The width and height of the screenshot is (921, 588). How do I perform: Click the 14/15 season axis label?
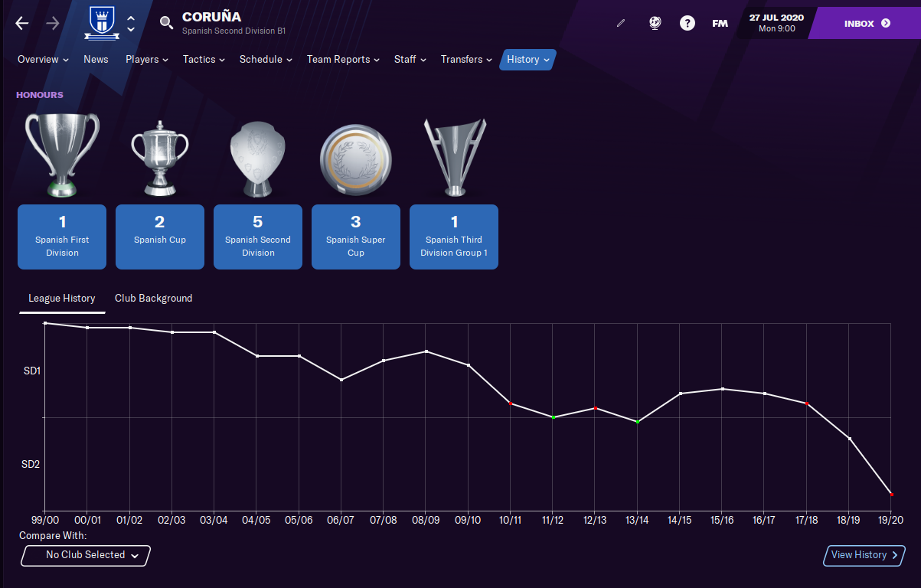[x=679, y=520]
